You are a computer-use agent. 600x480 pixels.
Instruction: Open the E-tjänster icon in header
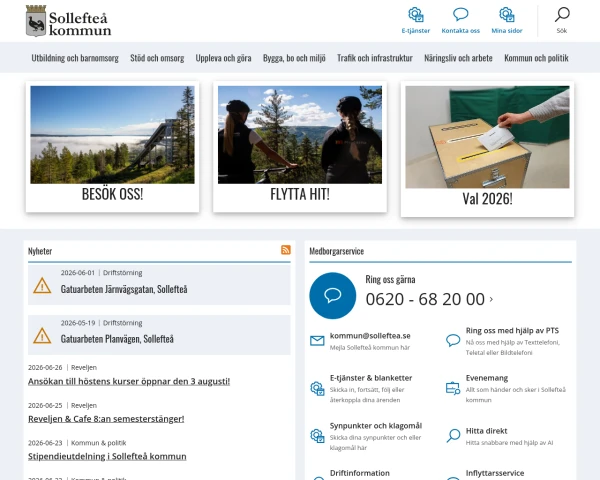(416, 15)
